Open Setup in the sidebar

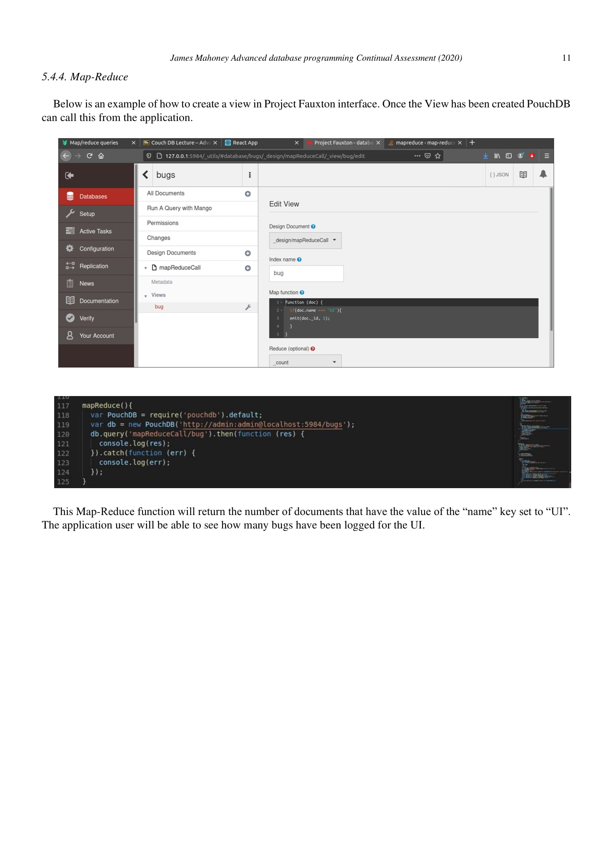[96, 214]
